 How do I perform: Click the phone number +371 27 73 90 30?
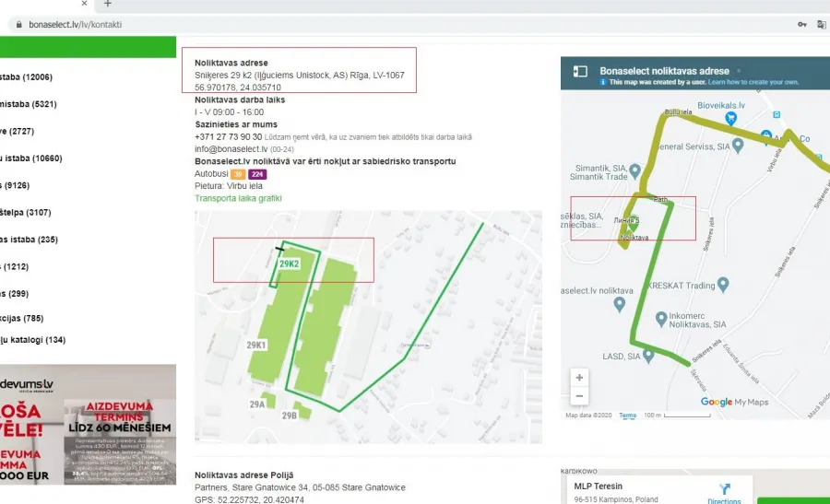click(228, 137)
